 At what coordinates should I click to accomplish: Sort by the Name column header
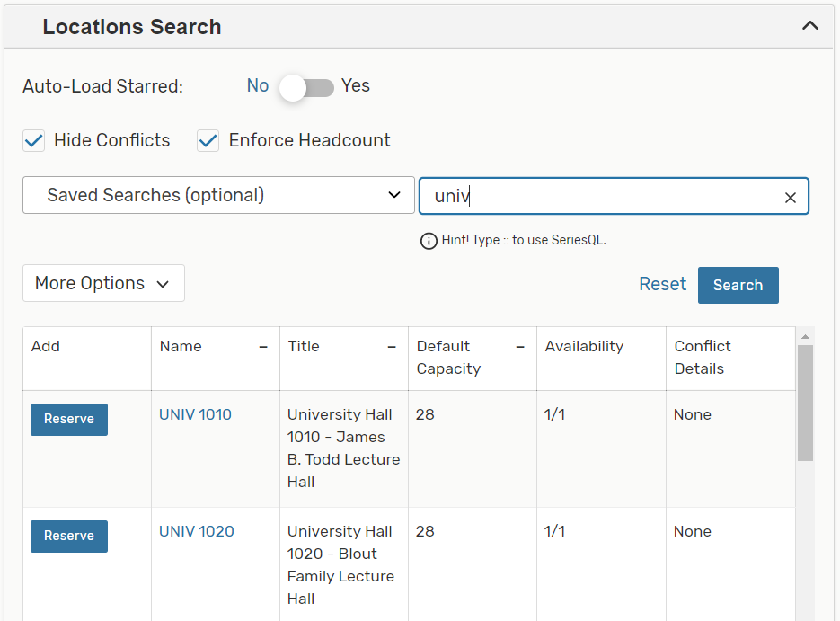181,346
